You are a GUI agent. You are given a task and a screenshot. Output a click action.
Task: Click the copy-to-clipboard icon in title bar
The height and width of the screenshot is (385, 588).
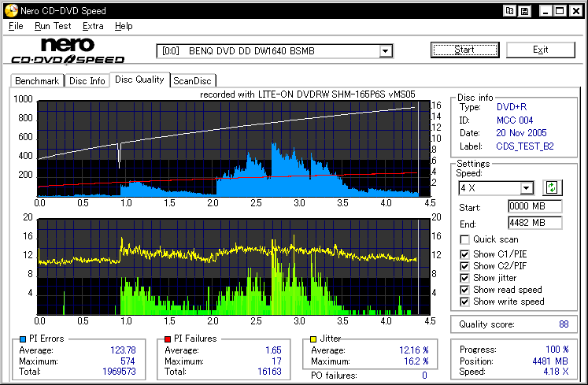(509, 10)
